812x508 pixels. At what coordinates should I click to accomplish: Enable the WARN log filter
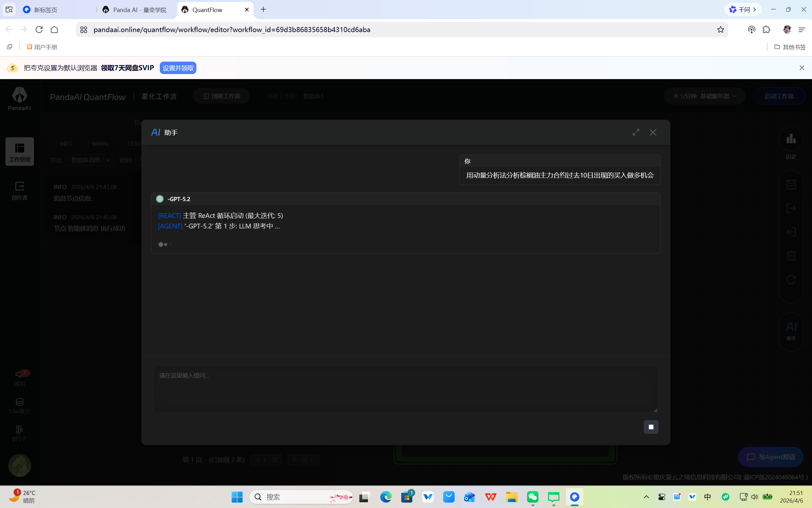coord(85,143)
